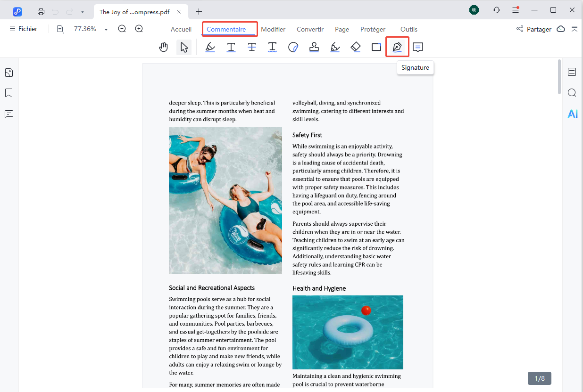583x392 pixels.
Task: Click the Zoom in magnifier
Action: click(x=139, y=29)
